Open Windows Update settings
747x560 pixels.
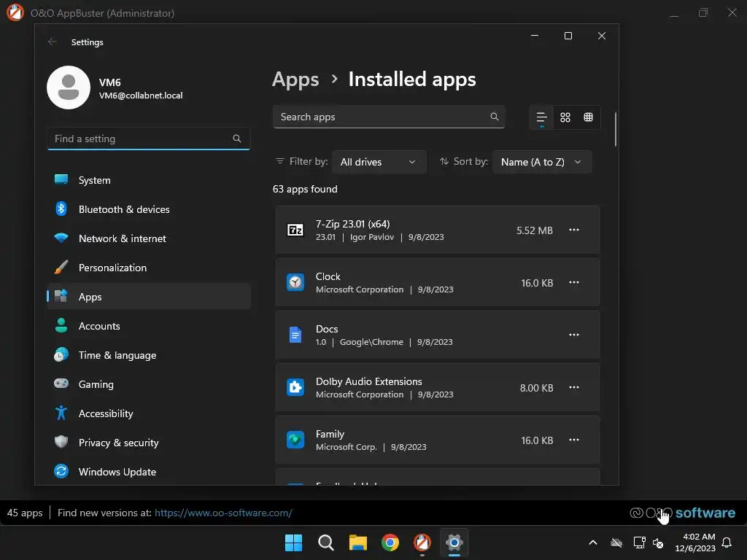click(x=149, y=472)
